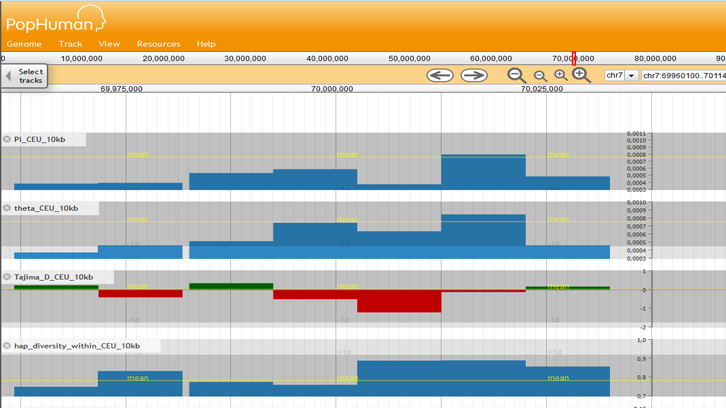Viewport: 726px width, 408px height.
Task: Pan right with the right arrow button
Action: click(473, 75)
